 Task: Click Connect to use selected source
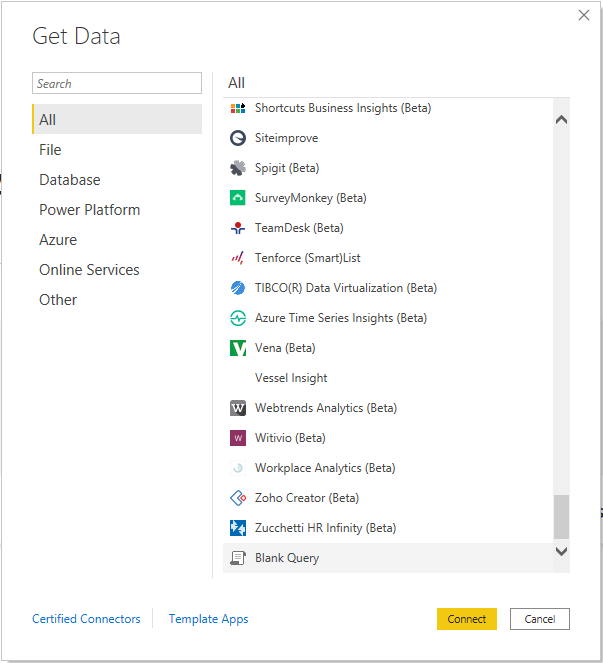(466, 619)
